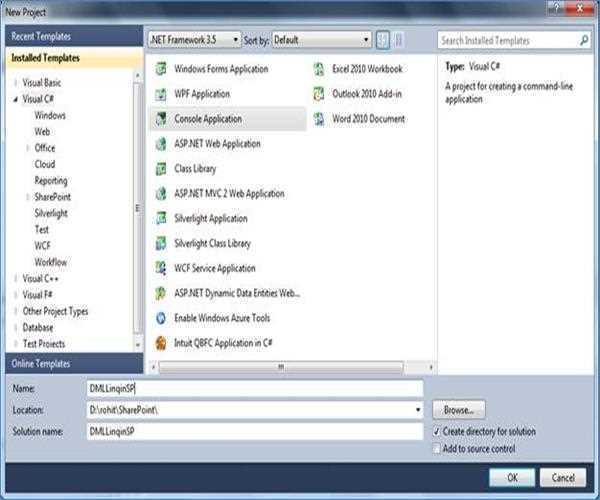Click the Solution name input field
The image size is (600, 500).
[255, 432]
